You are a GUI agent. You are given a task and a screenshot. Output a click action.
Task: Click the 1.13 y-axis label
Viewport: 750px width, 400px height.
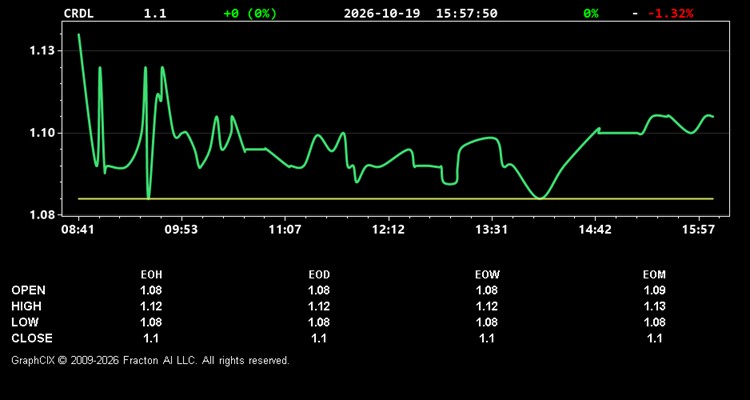tap(43, 51)
